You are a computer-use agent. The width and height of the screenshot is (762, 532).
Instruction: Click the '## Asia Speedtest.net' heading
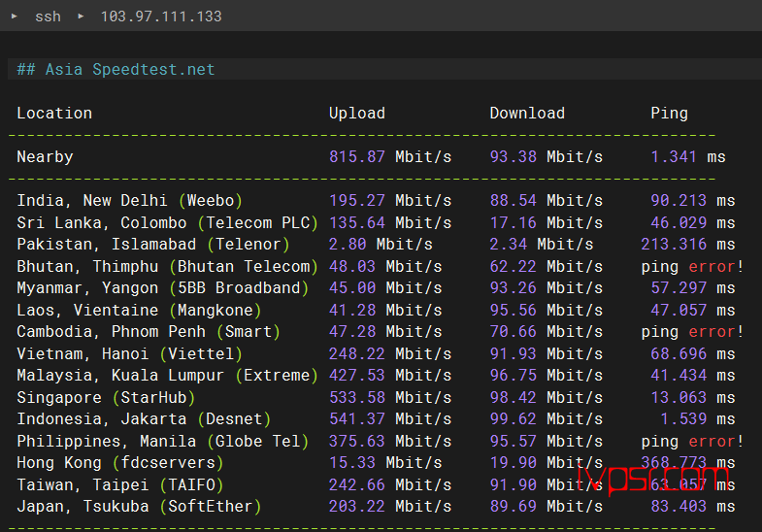click(116, 70)
